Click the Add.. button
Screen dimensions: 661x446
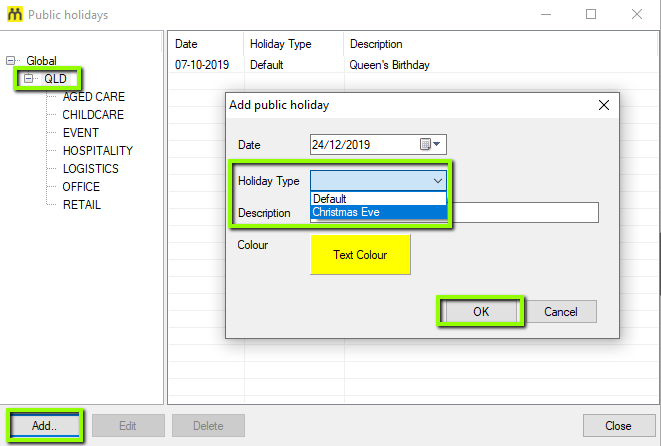pyautogui.click(x=45, y=426)
